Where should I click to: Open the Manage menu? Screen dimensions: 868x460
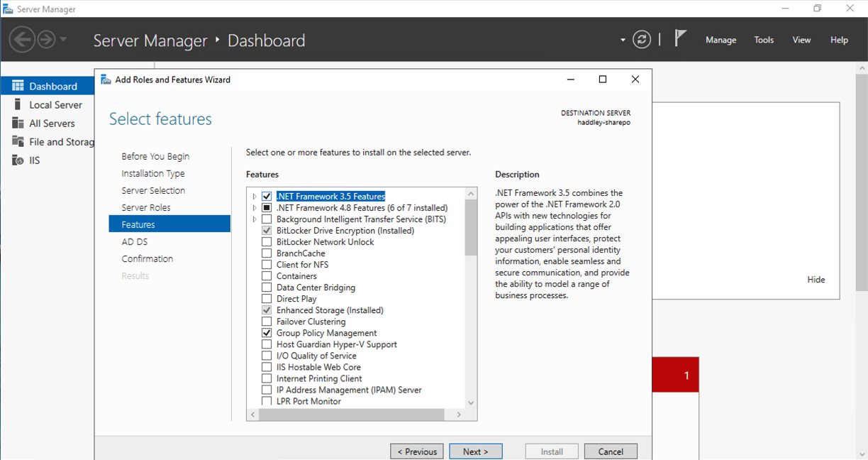pyautogui.click(x=720, y=40)
